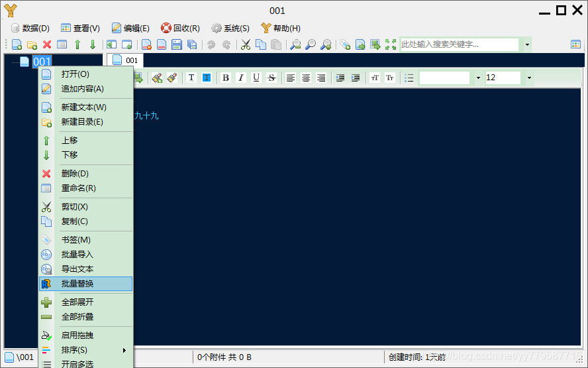Open the font size 12 dropdown arrow

click(x=529, y=78)
